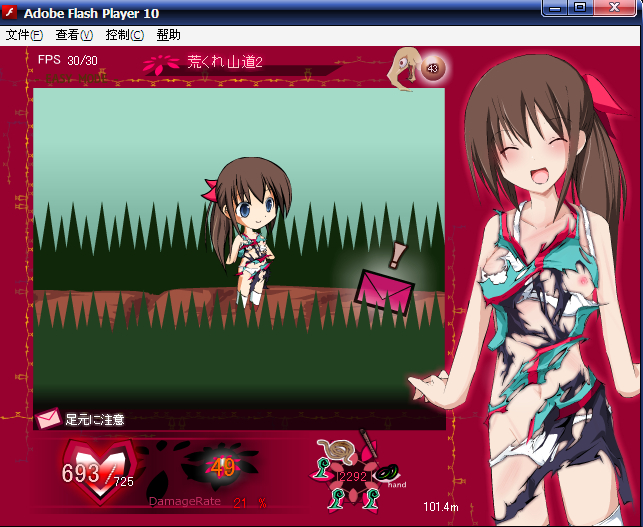Click the green ring hand icon
Viewport: 643px width, 527px height.
coord(386,473)
